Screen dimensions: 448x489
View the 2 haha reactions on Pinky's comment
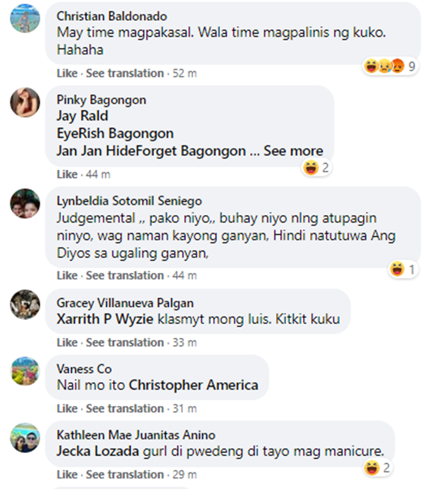316,168
